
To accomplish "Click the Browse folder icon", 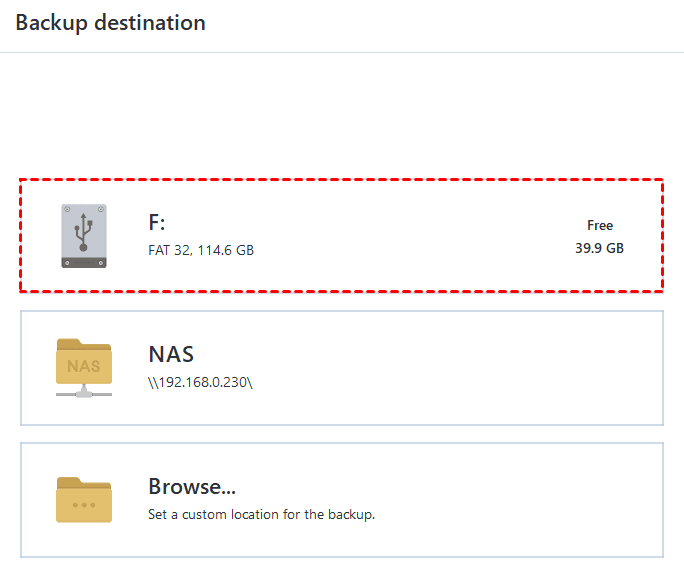I will point(84,499).
